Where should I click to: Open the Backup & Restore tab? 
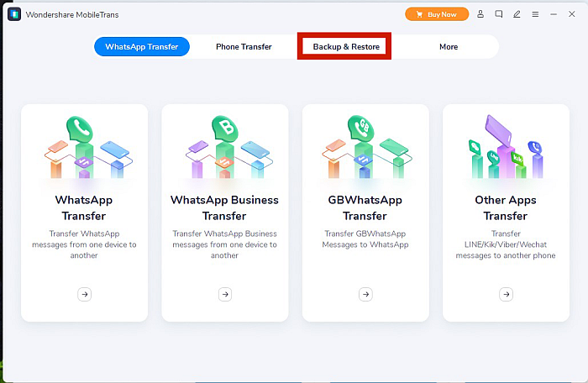point(346,46)
